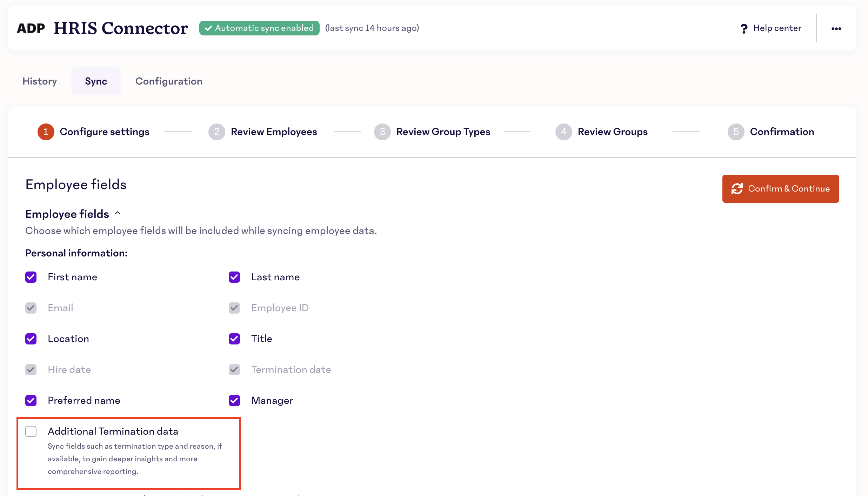Enable Additional Termination data checkbox

click(31, 431)
